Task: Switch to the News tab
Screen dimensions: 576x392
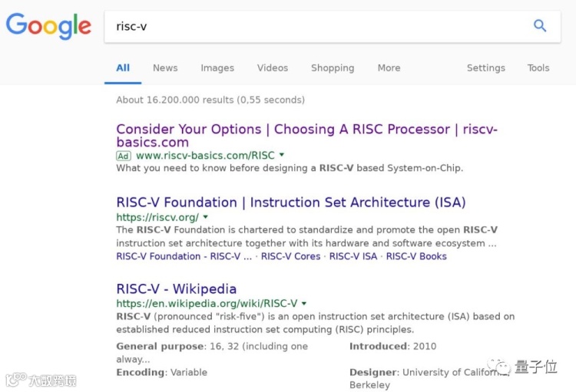Action: pyautogui.click(x=165, y=68)
